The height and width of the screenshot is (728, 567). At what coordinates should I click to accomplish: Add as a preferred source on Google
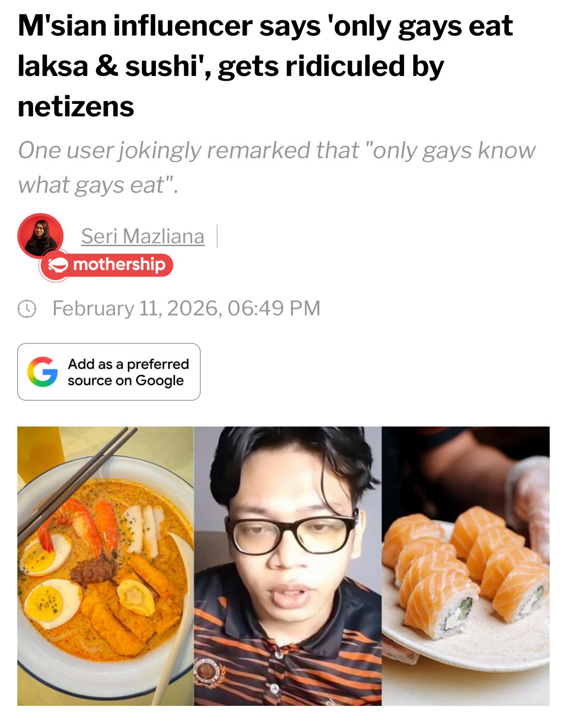tap(109, 372)
